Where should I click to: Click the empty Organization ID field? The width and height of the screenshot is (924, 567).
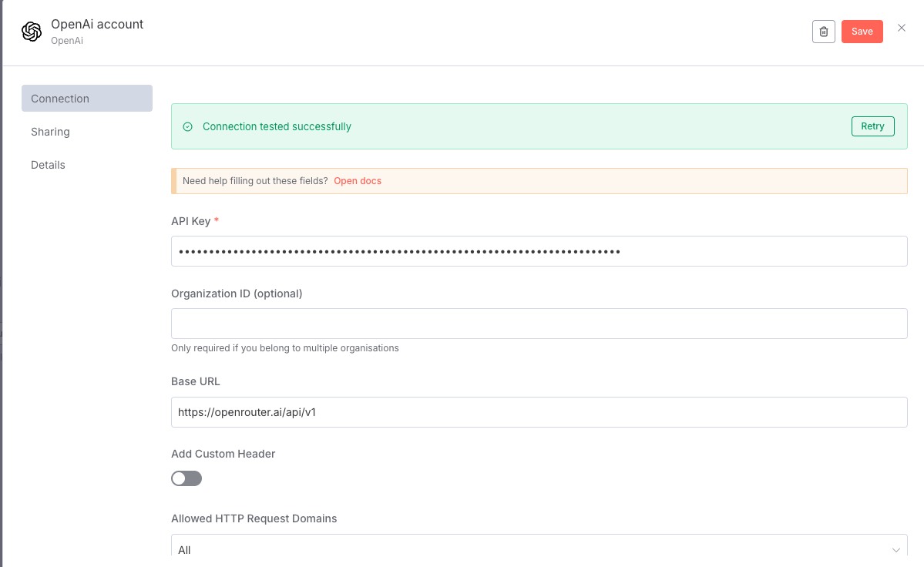point(539,324)
